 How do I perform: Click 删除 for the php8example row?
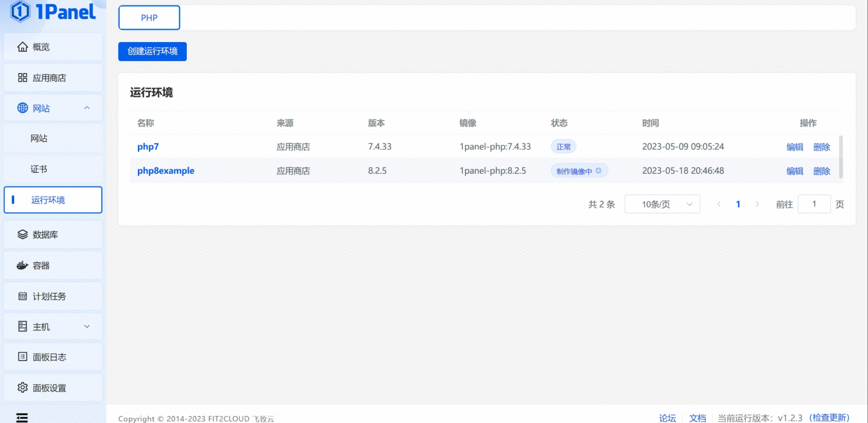click(821, 171)
